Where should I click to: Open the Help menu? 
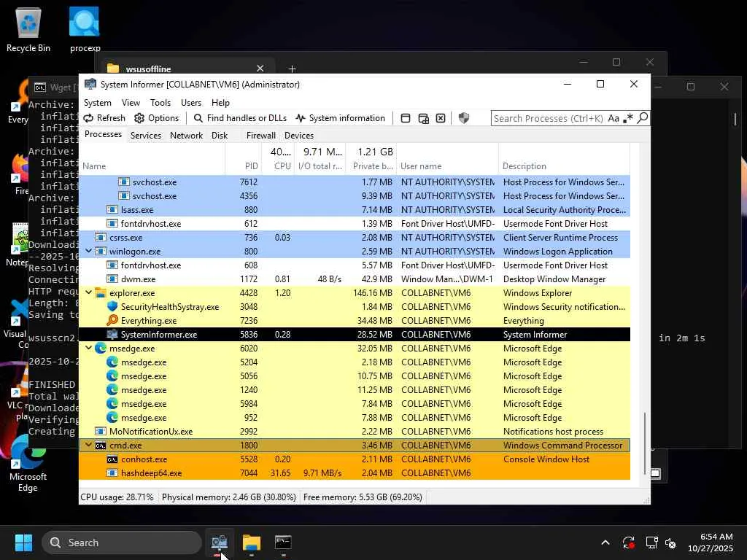[220, 102]
